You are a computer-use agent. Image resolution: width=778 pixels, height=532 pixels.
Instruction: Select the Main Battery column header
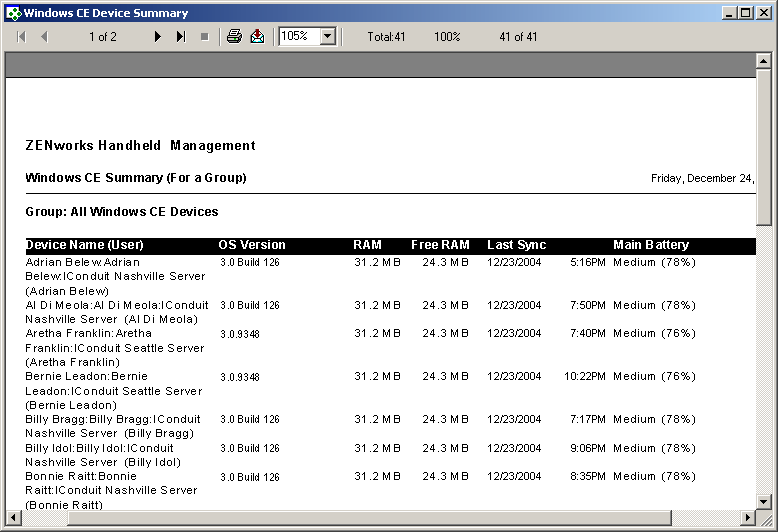[651, 245]
